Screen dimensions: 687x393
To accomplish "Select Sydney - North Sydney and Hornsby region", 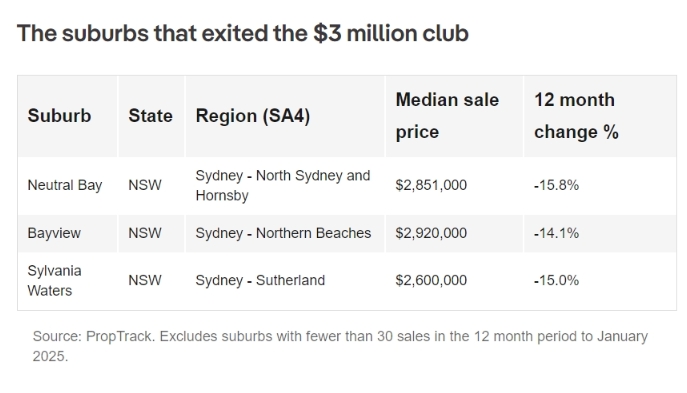I will point(283,185).
